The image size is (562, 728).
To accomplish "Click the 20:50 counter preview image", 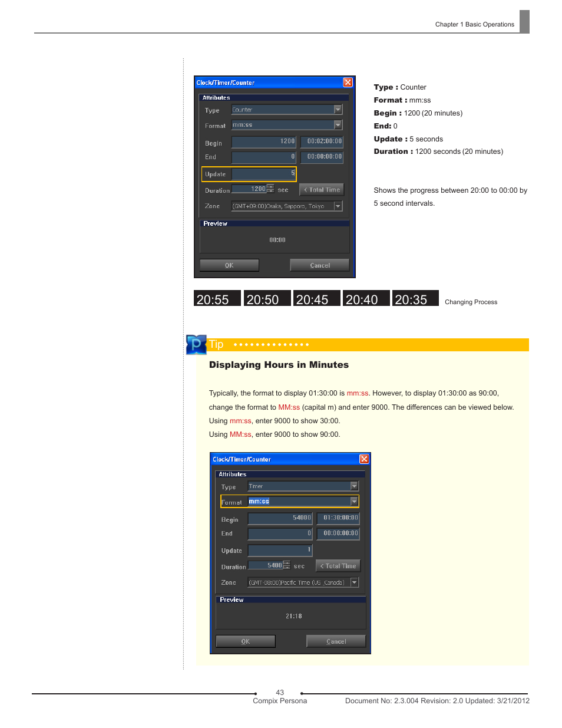I will [x=267, y=298].
